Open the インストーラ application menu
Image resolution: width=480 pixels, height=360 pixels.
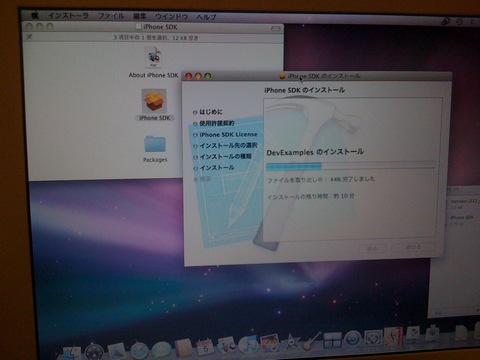point(68,16)
